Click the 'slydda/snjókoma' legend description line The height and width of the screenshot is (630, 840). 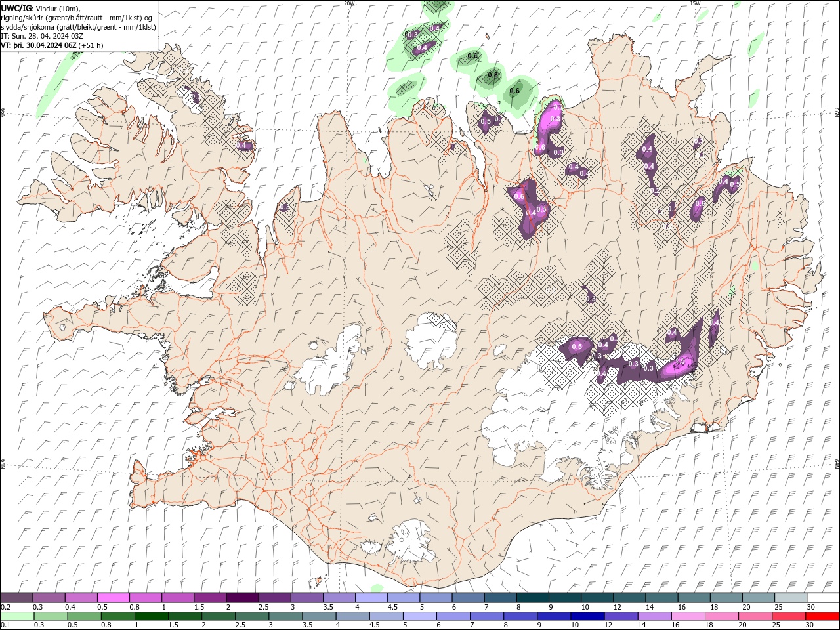click(78, 27)
